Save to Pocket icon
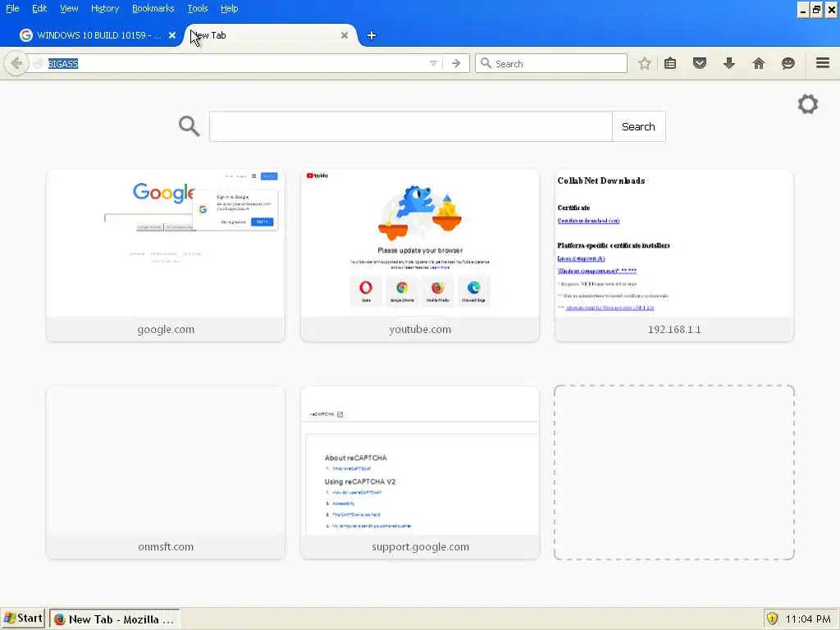Screen dimensions: 840x630 click(x=700, y=63)
